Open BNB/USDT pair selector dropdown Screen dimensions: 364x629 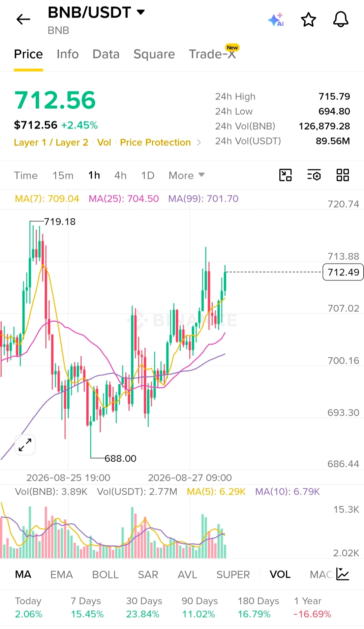pos(96,12)
